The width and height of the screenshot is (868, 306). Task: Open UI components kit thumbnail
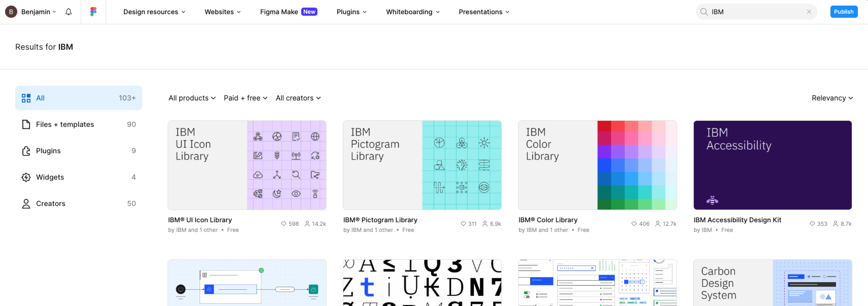pos(598,283)
